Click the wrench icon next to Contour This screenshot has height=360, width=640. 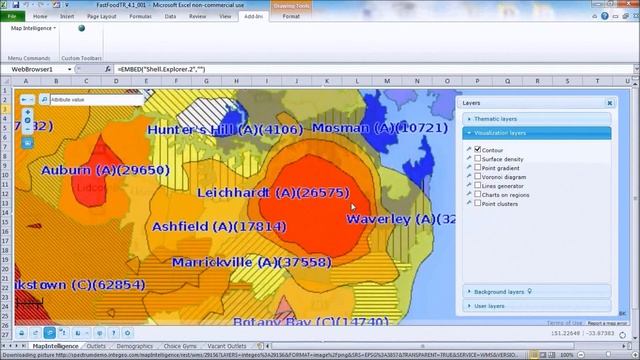click(x=469, y=149)
